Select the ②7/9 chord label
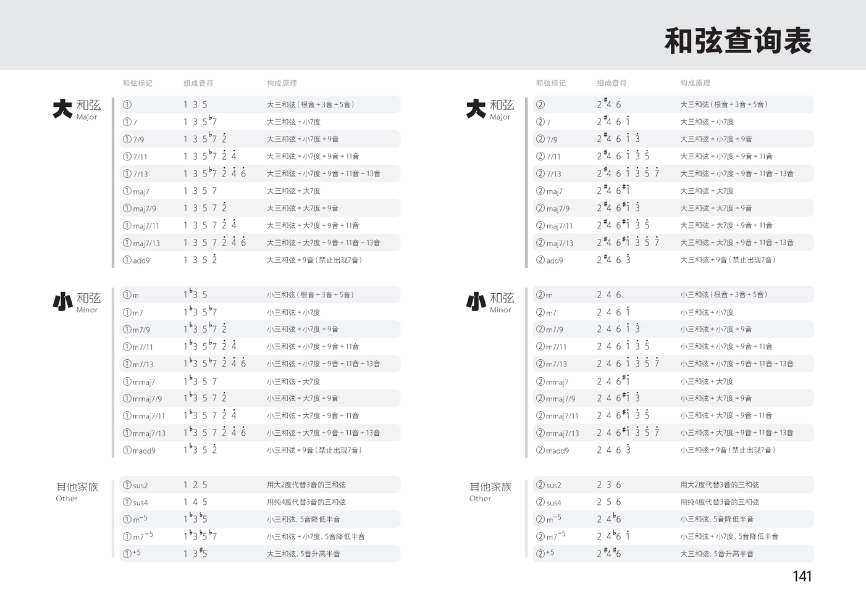This screenshot has height=616, width=866. coord(547,139)
